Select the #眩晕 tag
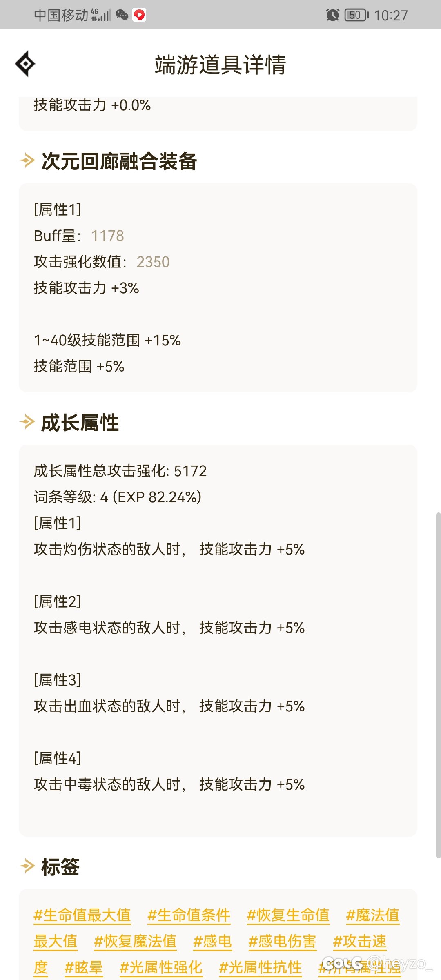The width and height of the screenshot is (441, 980). (84, 967)
